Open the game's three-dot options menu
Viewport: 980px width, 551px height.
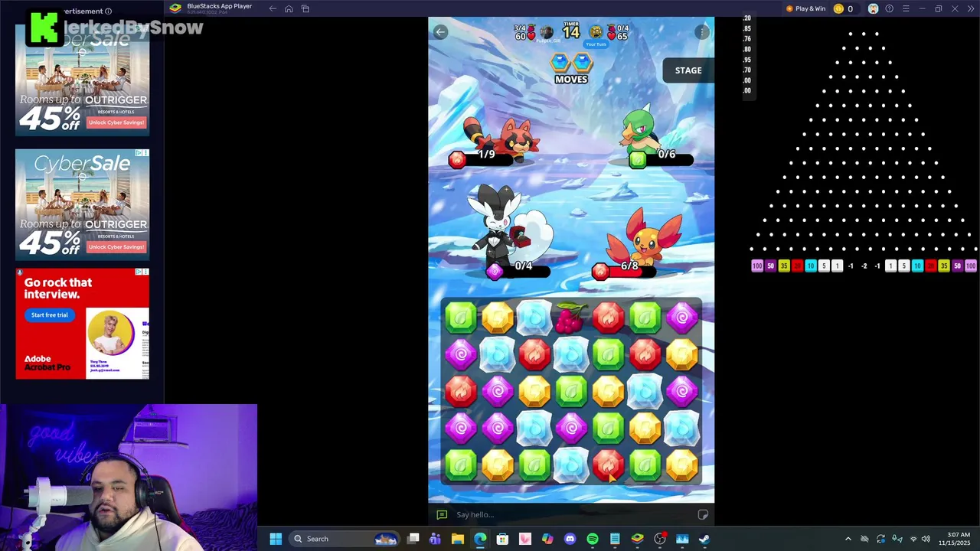coord(702,32)
